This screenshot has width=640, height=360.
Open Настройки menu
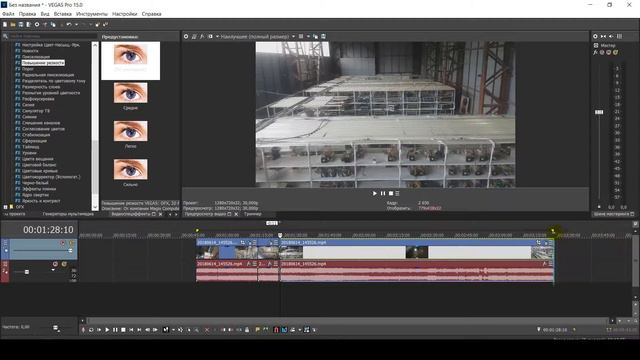[x=124, y=14]
